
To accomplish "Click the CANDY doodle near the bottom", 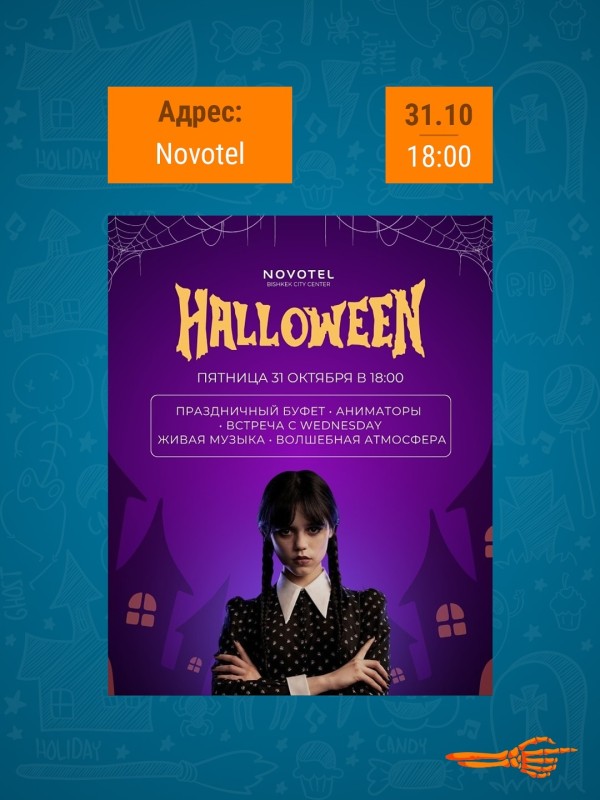I will [x=402, y=746].
